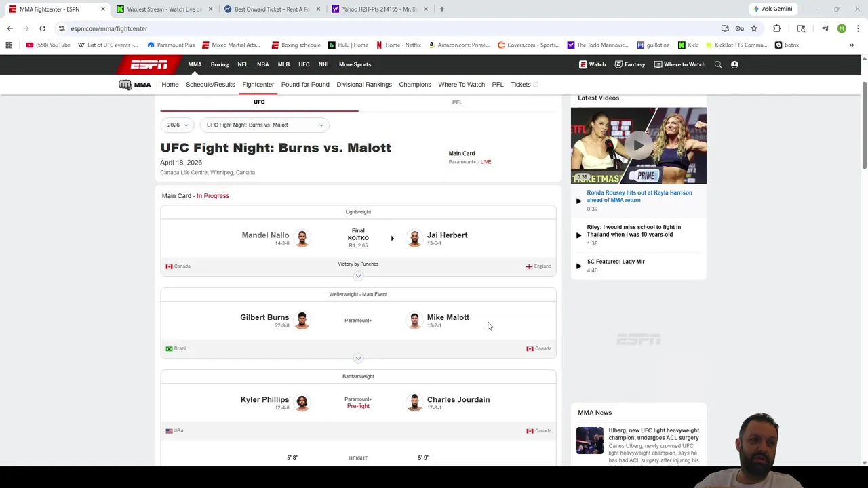
Task: Click Mike Malott's headshot
Action: tap(414, 320)
